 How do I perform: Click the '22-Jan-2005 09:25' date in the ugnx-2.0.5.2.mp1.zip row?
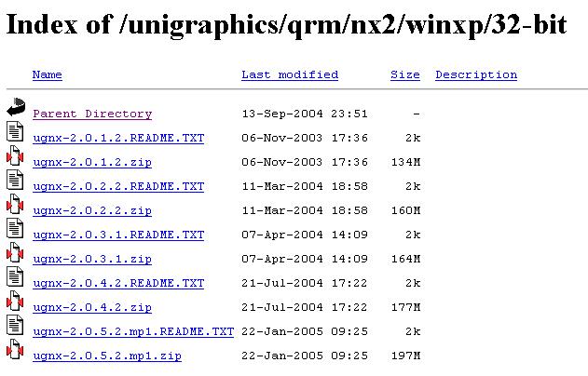(x=305, y=356)
